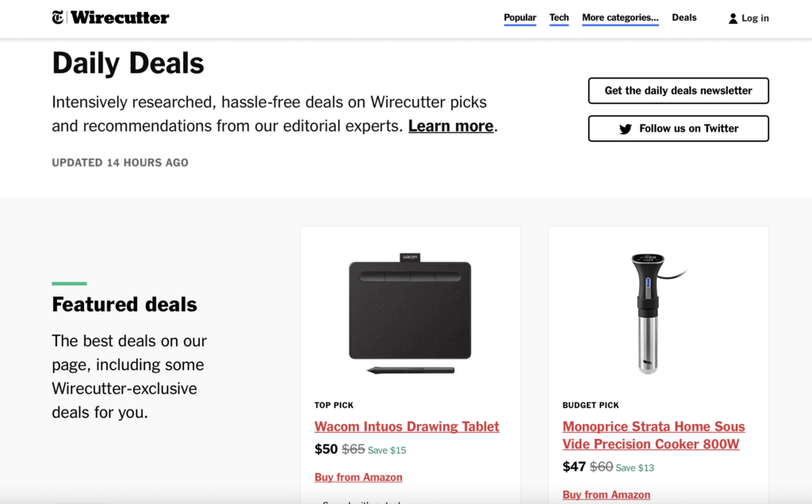Image resolution: width=812 pixels, height=504 pixels.
Task: Open the Popular navigation menu
Action: pos(519,17)
